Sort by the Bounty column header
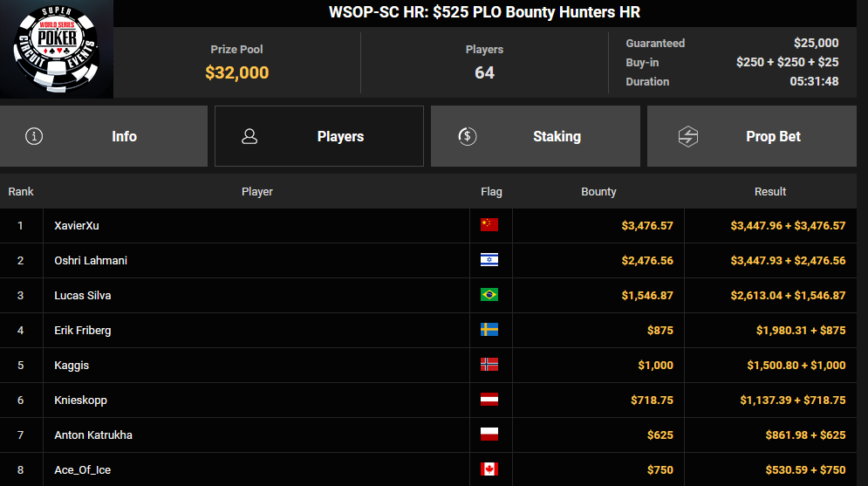868x486 pixels. click(598, 191)
